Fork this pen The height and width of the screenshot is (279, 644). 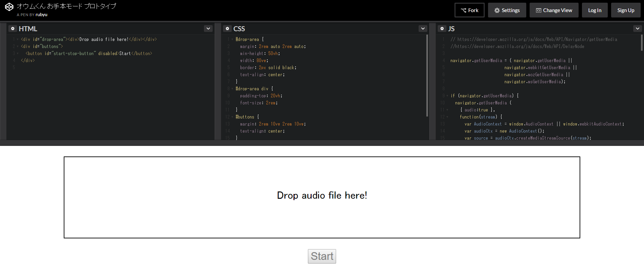point(470,10)
